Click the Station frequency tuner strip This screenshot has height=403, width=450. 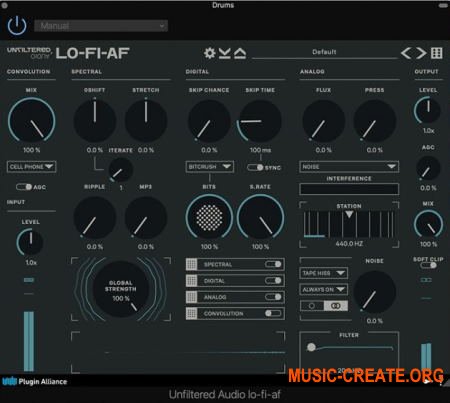[x=349, y=224]
